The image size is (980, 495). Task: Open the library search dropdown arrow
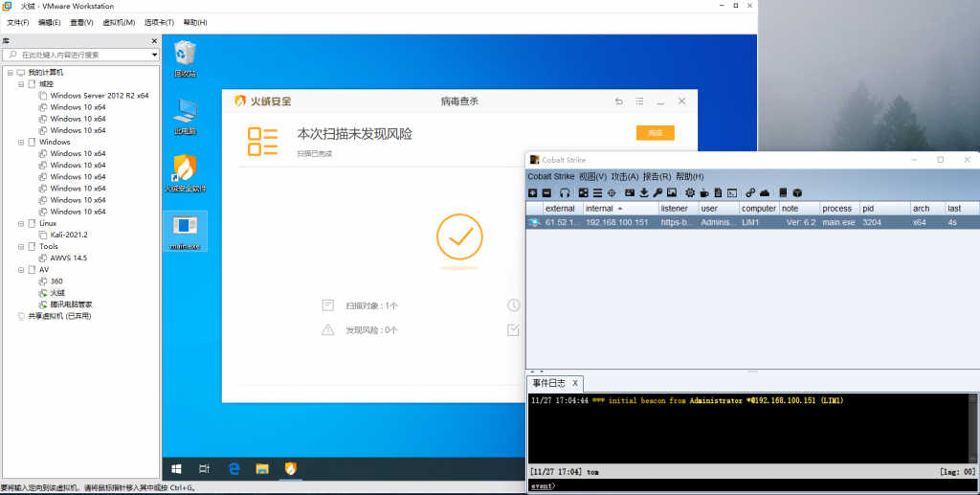tap(154, 55)
